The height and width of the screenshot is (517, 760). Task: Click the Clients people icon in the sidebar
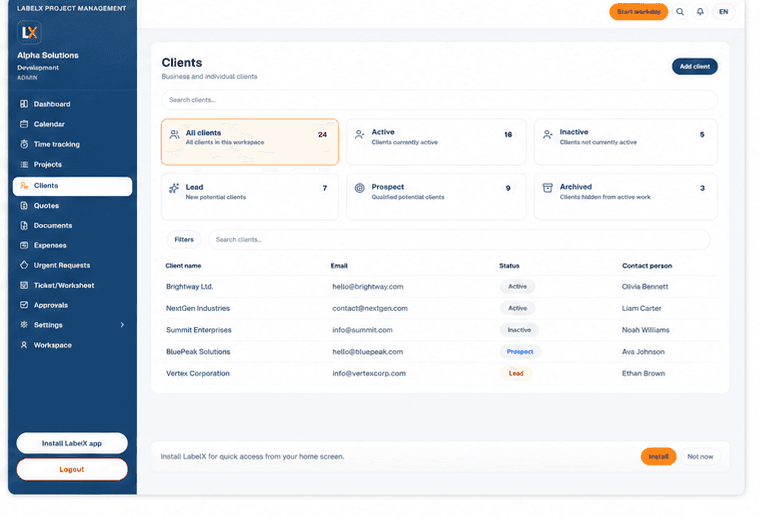tap(24, 186)
